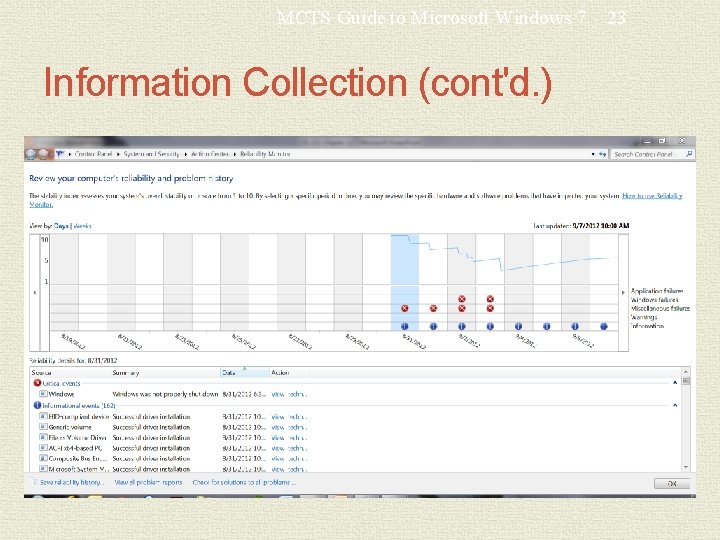Open the How to use Reliability Monitor link
The width and height of the screenshot is (720, 540).
tap(652, 196)
